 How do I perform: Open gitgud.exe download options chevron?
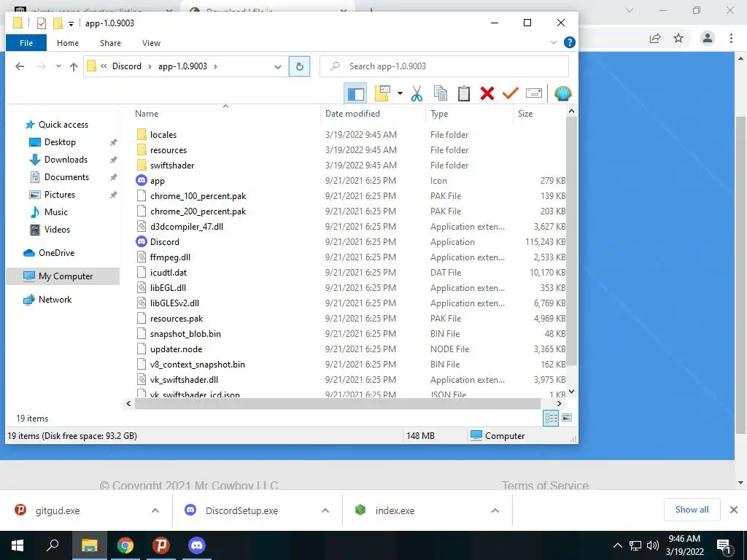click(x=155, y=510)
